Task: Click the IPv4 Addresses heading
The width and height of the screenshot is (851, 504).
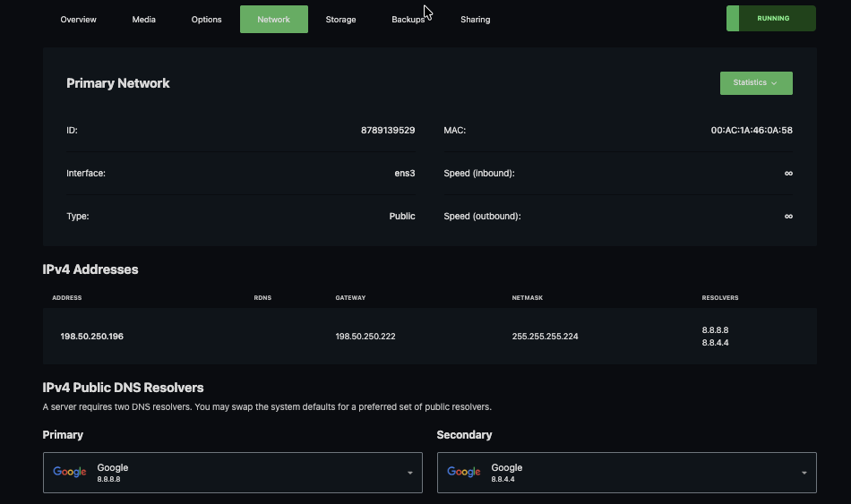Action: coord(90,269)
